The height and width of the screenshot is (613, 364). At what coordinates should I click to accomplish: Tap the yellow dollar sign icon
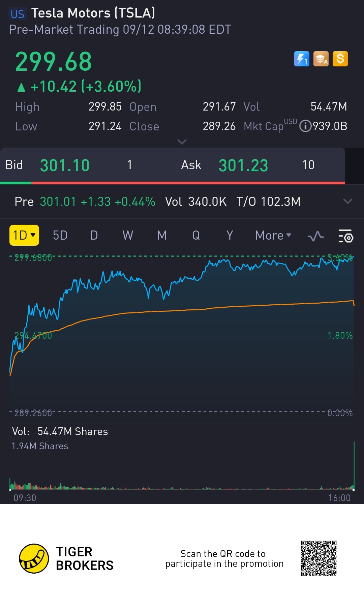point(340,59)
